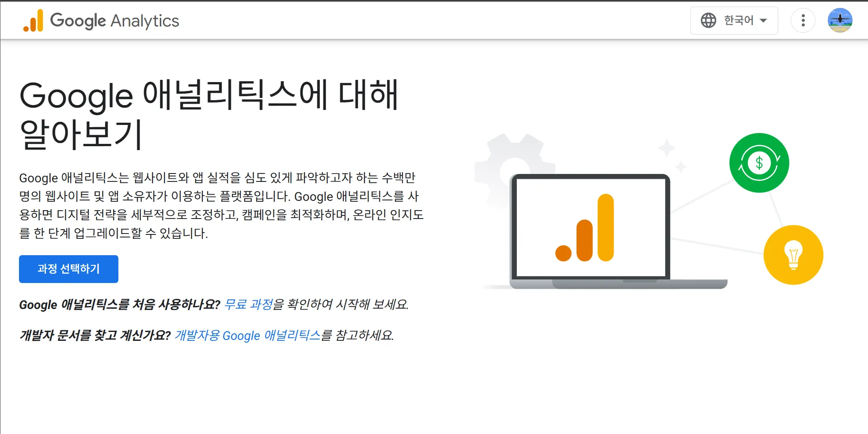
Task: Select the 한국어 language label
Action: coord(739,20)
